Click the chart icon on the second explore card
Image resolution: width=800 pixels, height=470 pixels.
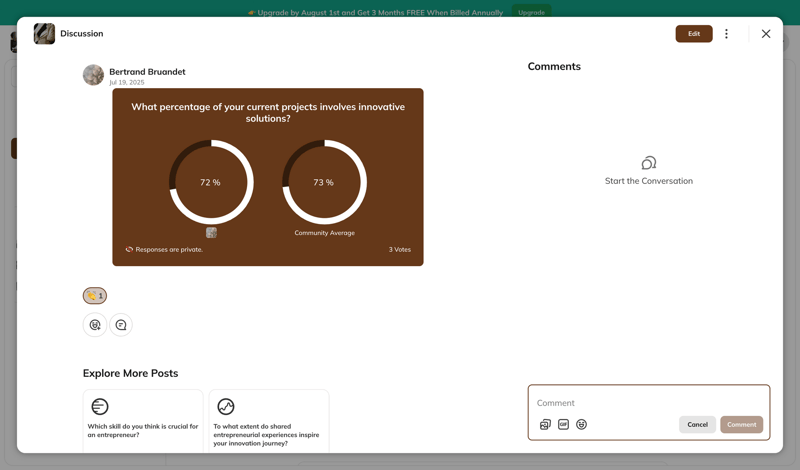(x=226, y=407)
